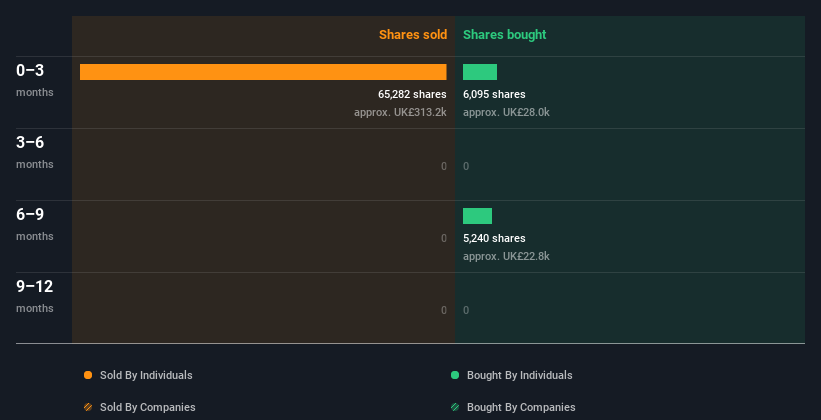The width and height of the screenshot is (821, 420).
Task: Click the approx. UK£313.2k value
Action: click(x=400, y=112)
